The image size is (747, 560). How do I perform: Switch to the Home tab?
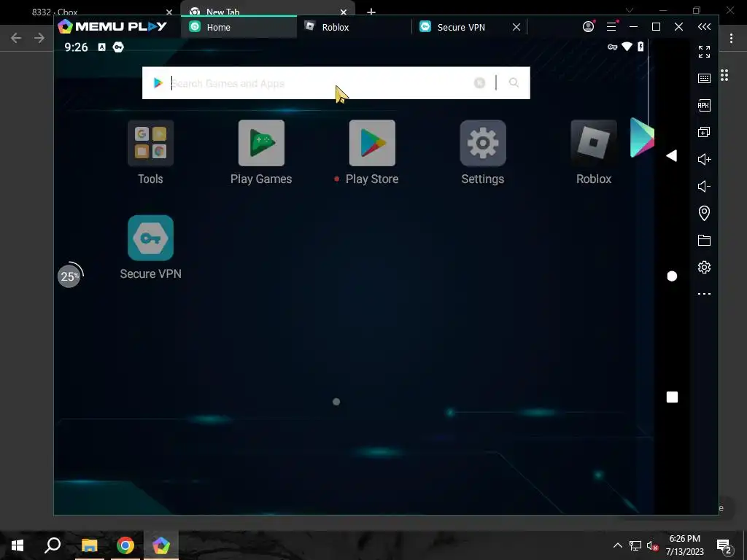click(x=239, y=27)
